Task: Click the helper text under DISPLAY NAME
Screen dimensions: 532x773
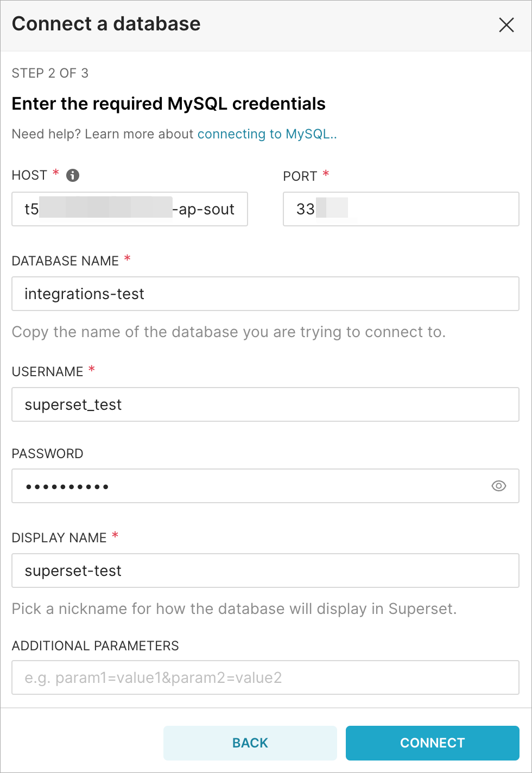Action: 235,609
